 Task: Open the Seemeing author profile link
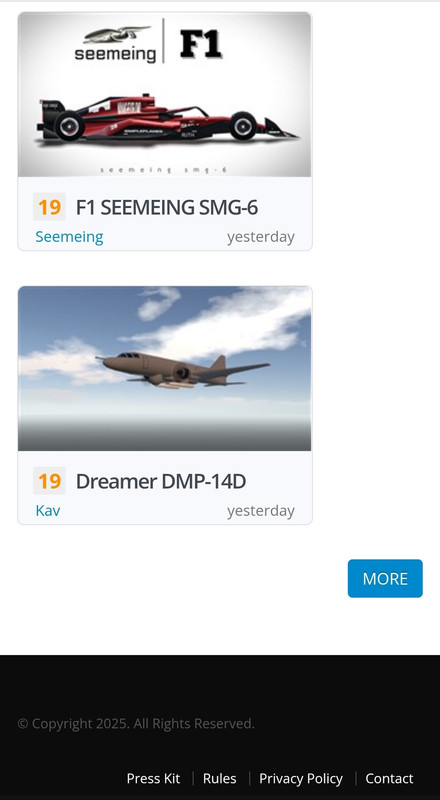pos(69,237)
